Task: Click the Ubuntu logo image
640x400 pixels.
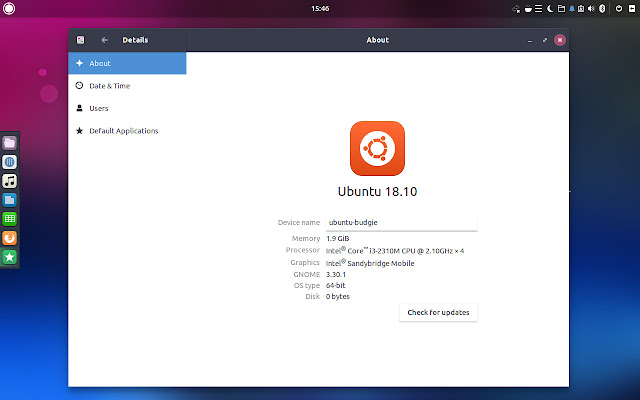Action: 377,148
